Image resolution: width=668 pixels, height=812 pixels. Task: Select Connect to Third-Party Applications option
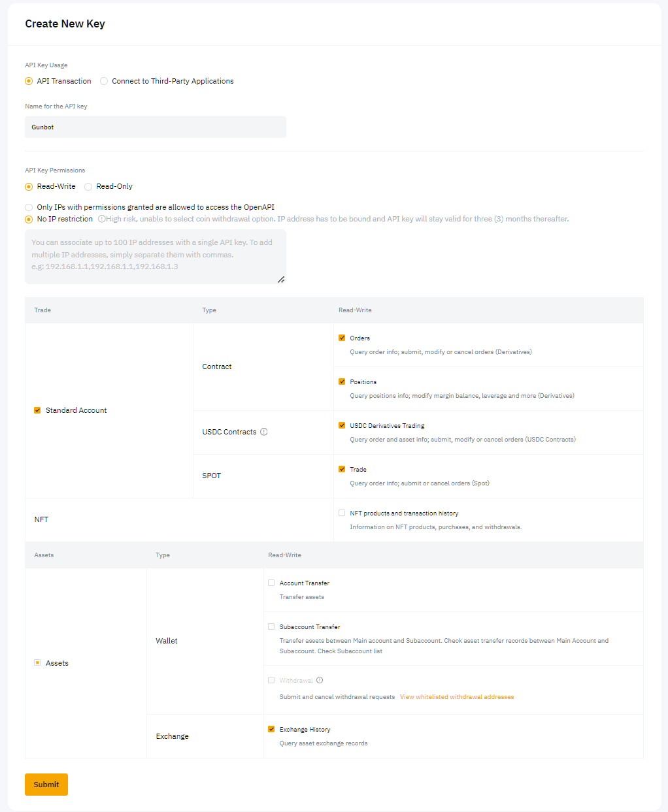click(104, 81)
